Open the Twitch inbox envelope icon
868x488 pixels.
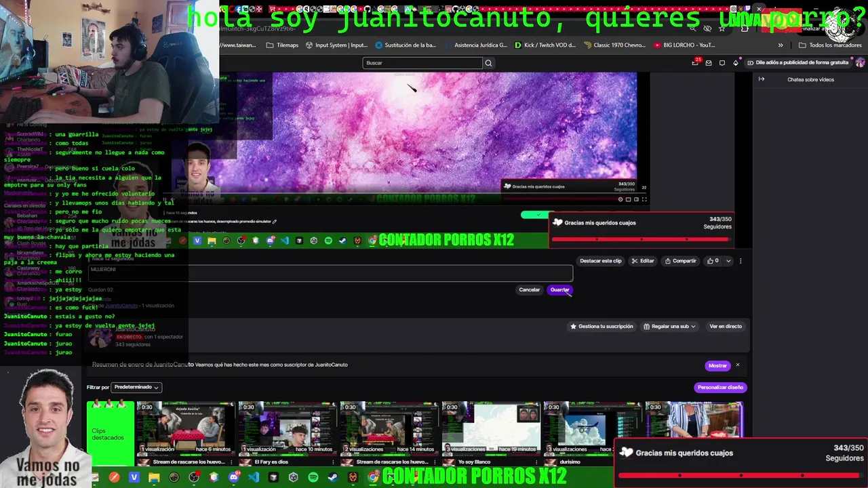click(709, 63)
